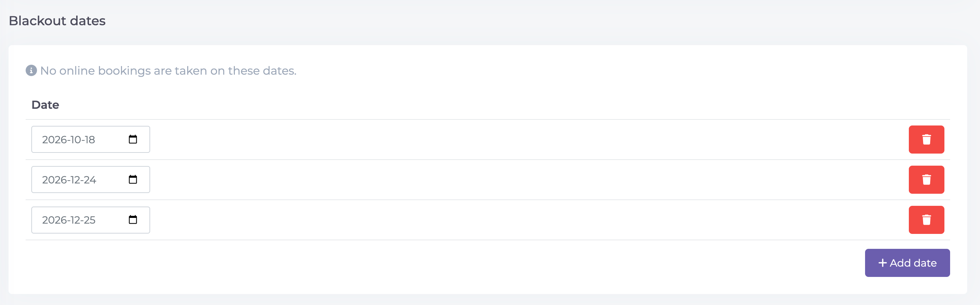Open calendar picker for 2026-12-24 date
This screenshot has height=305, width=980.
[133, 180]
